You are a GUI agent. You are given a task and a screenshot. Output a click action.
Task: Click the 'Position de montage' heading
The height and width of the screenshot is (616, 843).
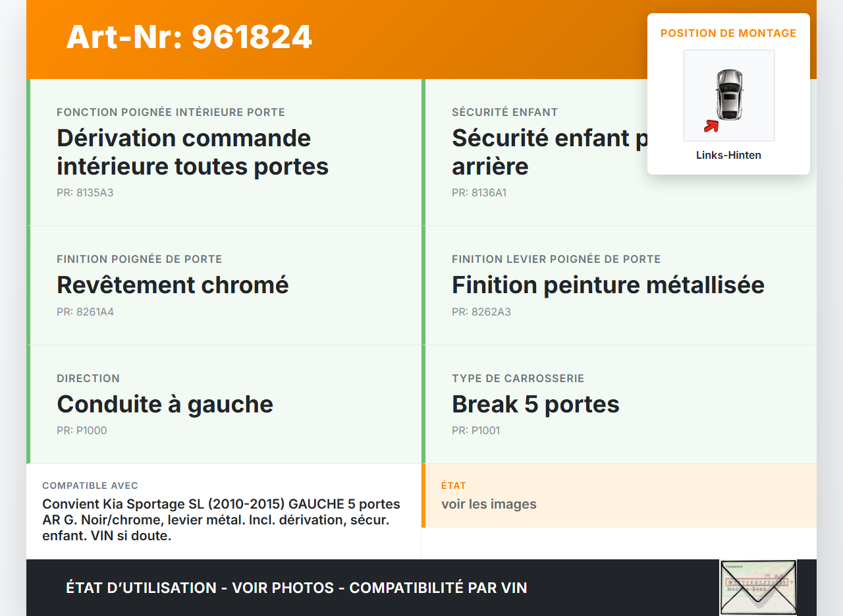pos(728,33)
